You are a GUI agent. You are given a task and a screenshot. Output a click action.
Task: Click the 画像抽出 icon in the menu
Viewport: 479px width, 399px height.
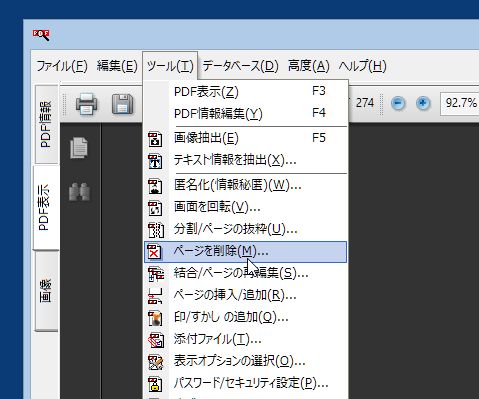click(x=155, y=139)
